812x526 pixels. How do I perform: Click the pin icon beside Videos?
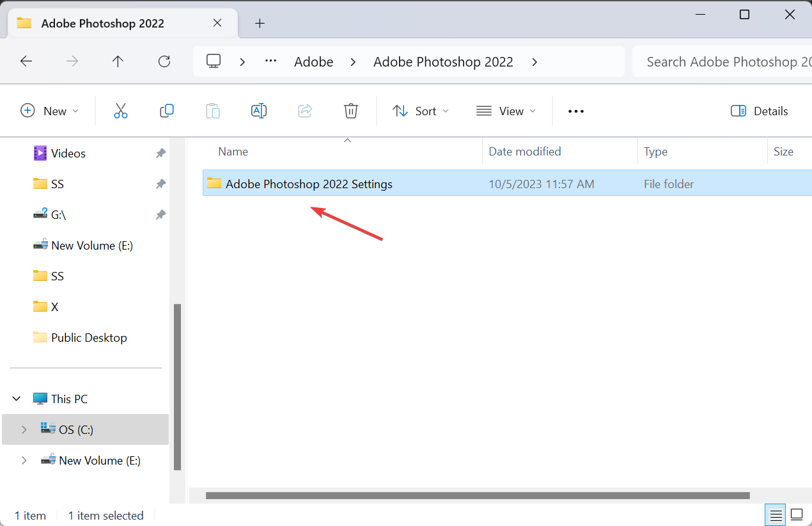pyautogui.click(x=160, y=153)
